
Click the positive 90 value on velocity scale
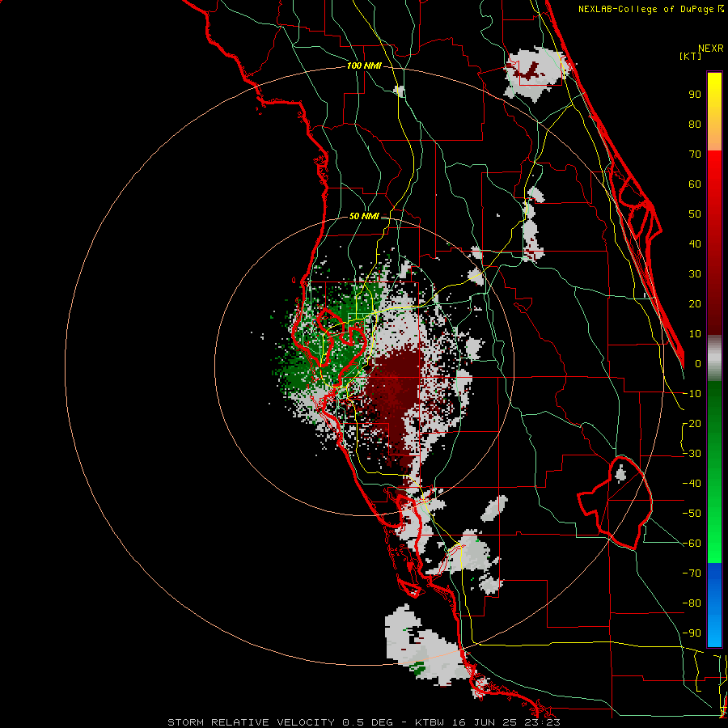point(695,95)
